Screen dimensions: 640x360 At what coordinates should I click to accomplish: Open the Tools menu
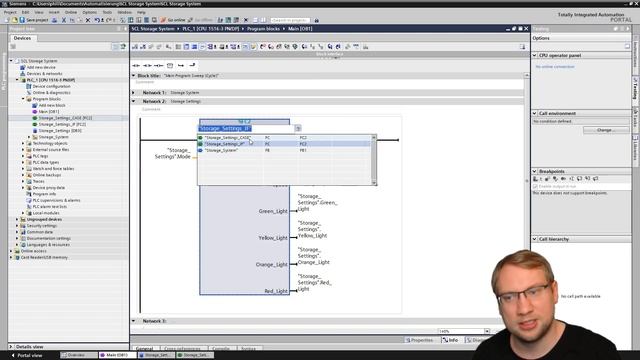point(107,12)
